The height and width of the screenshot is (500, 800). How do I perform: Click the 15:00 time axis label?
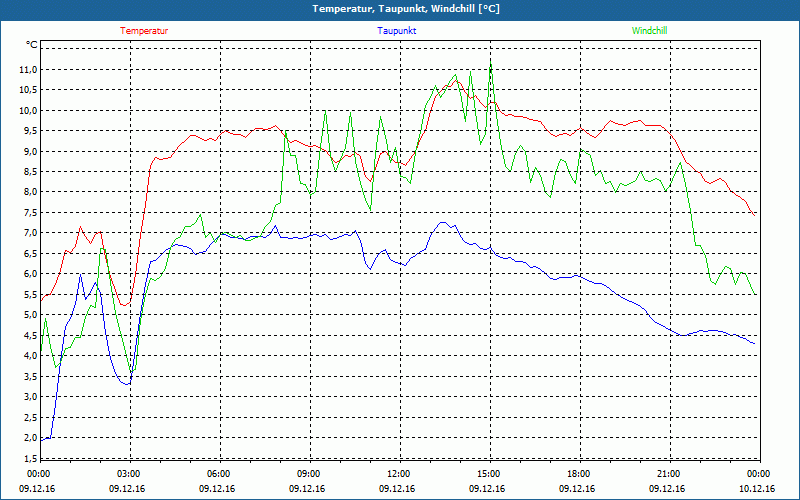[489, 474]
